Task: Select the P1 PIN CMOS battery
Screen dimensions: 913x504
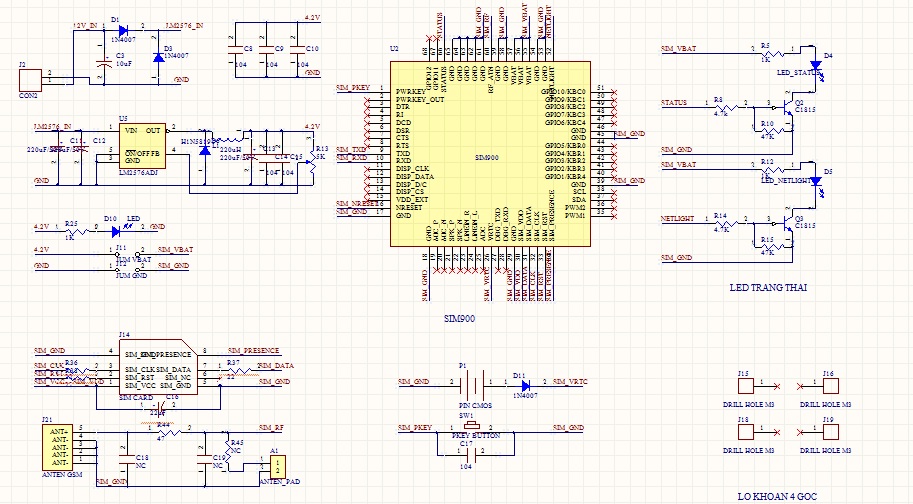Action: (472, 386)
